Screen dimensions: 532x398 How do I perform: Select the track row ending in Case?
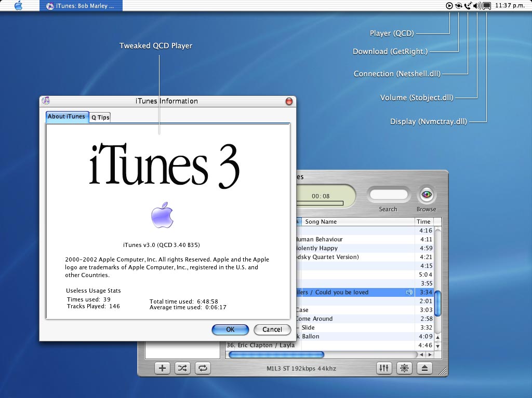point(365,310)
